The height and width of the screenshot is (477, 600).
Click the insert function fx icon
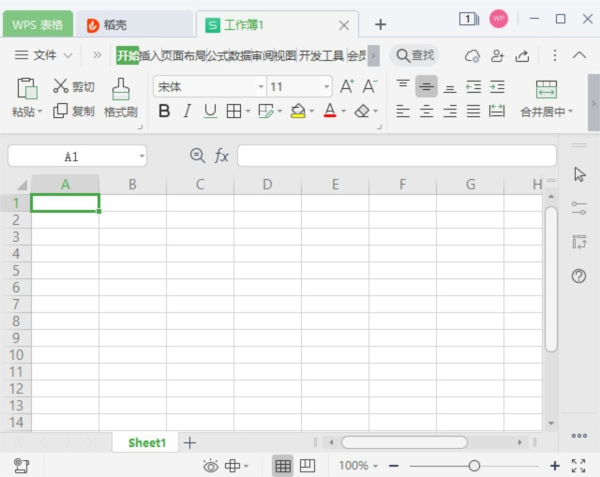pos(222,156)
